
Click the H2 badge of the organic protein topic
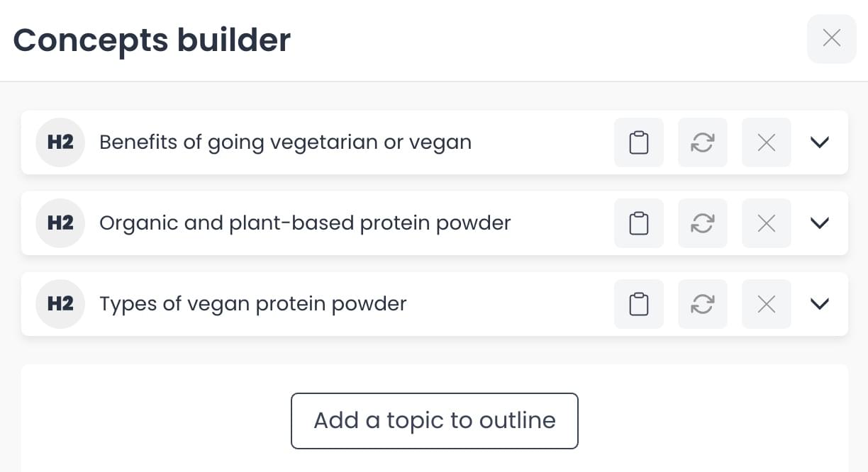(60, 223)
